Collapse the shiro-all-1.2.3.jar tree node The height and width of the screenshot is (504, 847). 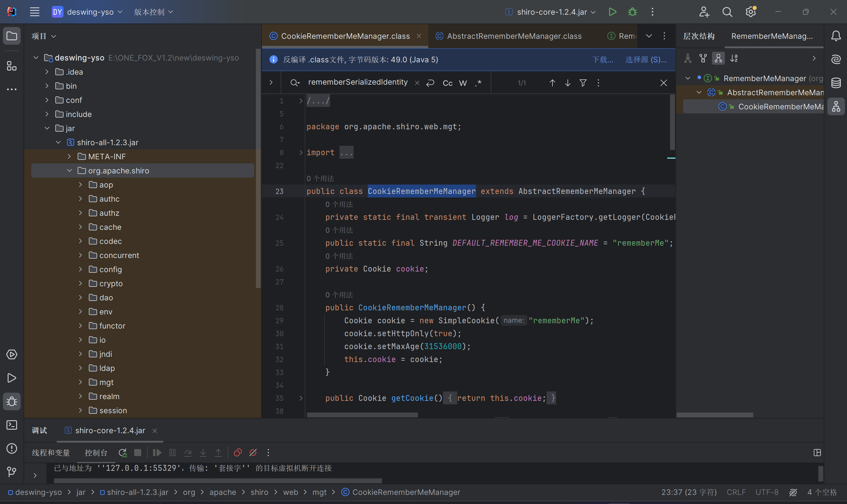[58, 142]
